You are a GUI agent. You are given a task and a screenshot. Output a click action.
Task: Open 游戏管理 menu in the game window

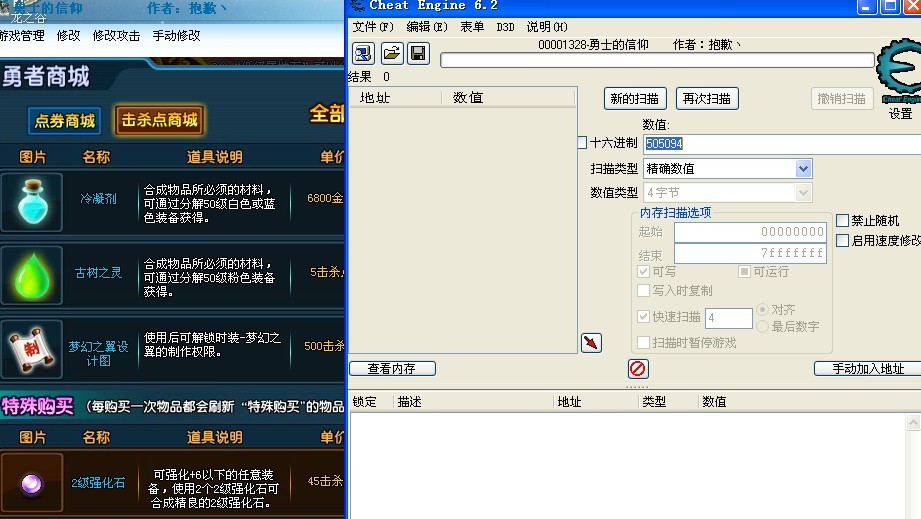pyautogui.click(x=22, y=36)
